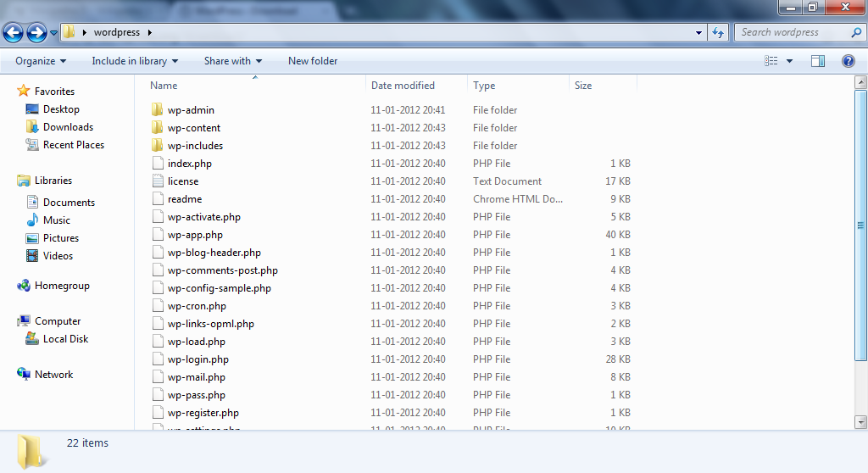Click the Forward navigation arrow
The height and width of the screenshot is (473, 868).
36,33
